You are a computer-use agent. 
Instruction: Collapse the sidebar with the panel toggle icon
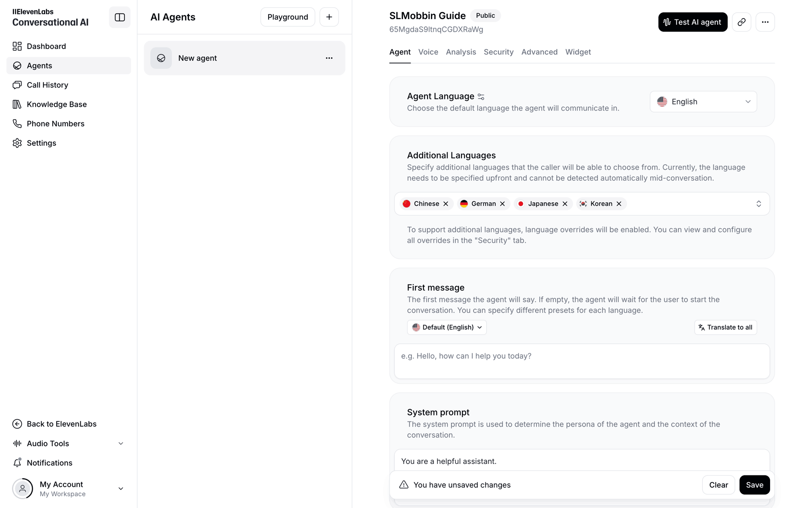(120, 17)
